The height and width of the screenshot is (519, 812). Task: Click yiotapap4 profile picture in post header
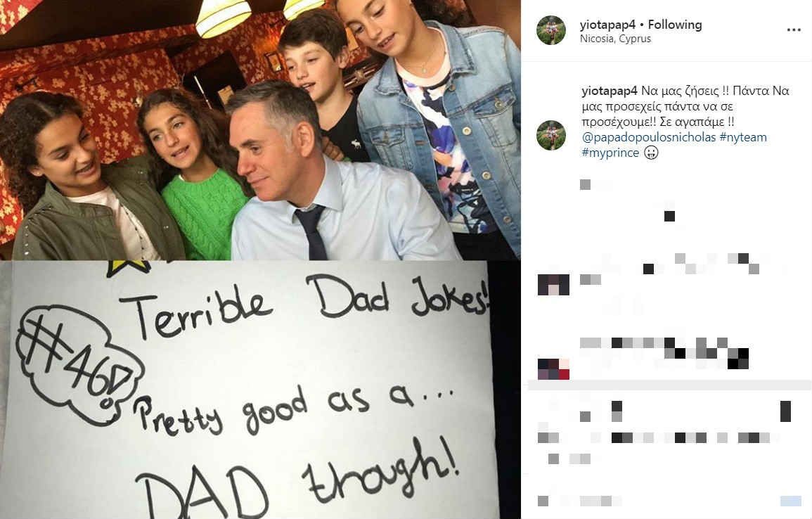(551, 30)
